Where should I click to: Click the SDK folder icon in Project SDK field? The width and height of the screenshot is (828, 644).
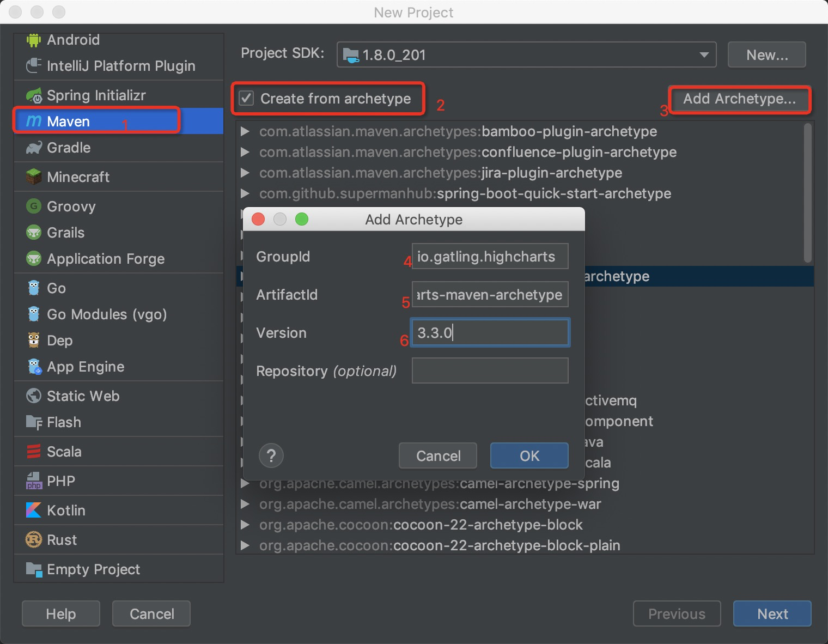click(x=351, y=55)
